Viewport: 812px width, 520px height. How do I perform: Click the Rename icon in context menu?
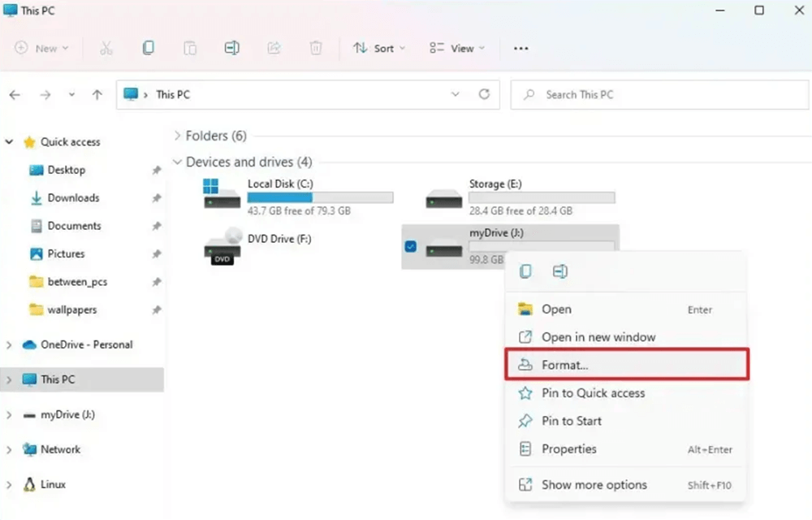559,271
